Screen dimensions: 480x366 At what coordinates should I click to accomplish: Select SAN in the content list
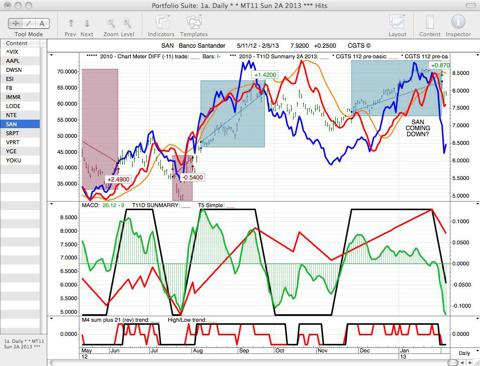[x=20, y=124]
